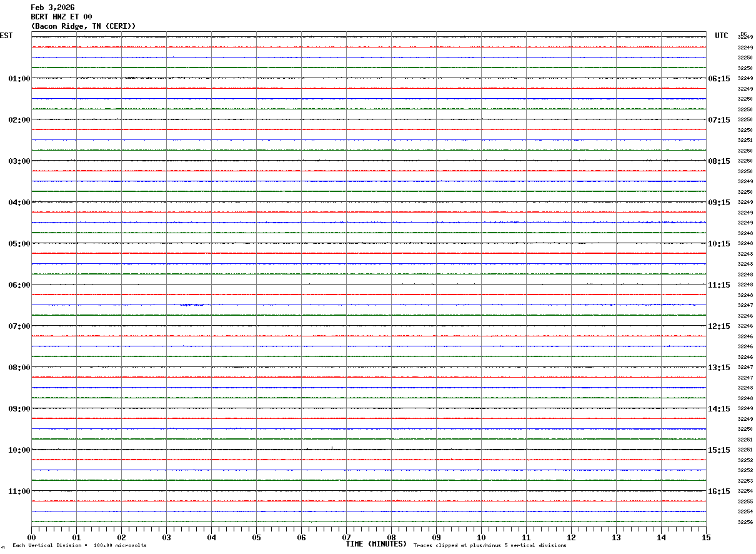Screen dimensions: 756x554
Task: Click the 11:15 UTC time label
Action: coord(719,285)
